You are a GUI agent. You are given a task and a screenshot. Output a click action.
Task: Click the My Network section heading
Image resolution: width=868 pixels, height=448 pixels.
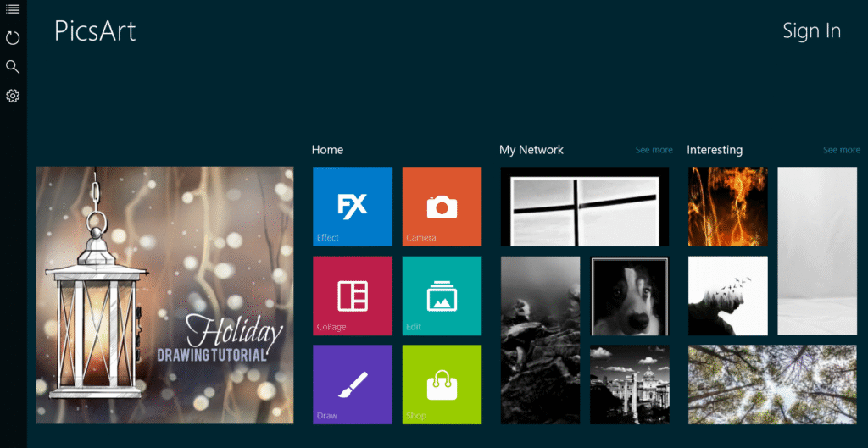pyautogui.click(x=531, y=150)
